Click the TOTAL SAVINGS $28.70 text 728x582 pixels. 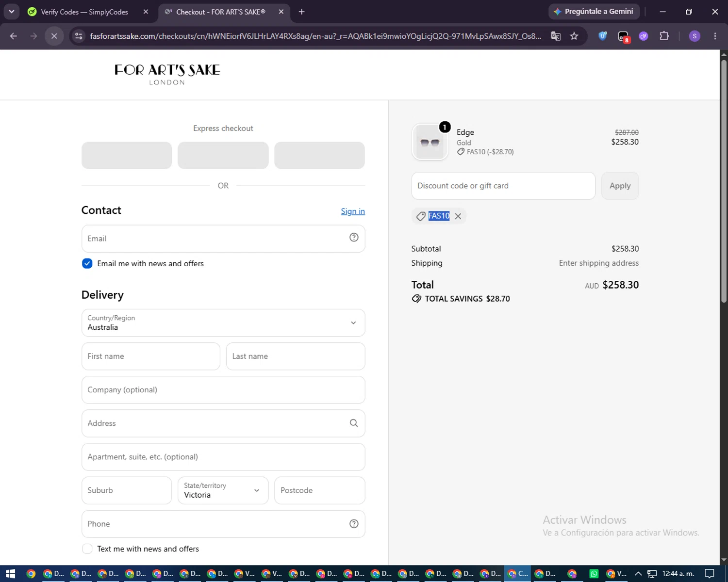[467, 299]
